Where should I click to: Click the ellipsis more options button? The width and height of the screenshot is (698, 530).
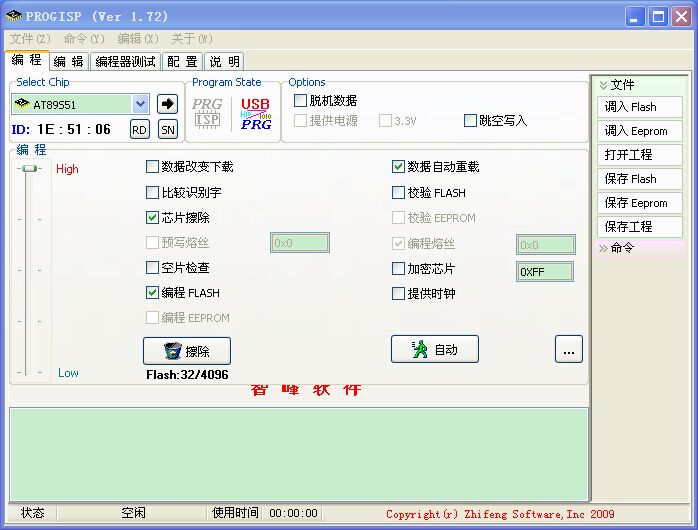pos(568,349)
